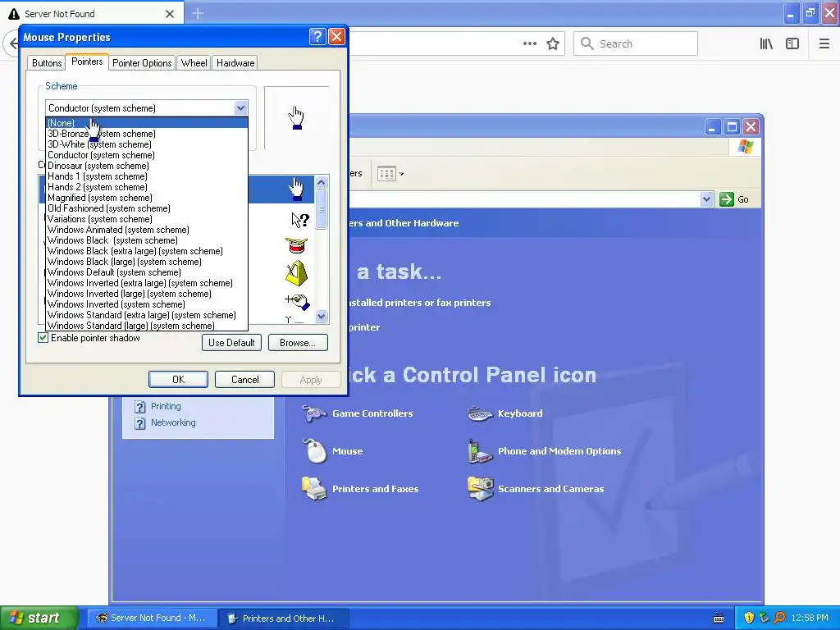840x630 pixels.
Task: Open the Printing troubleshooter link
Action: tap(166, 406)
